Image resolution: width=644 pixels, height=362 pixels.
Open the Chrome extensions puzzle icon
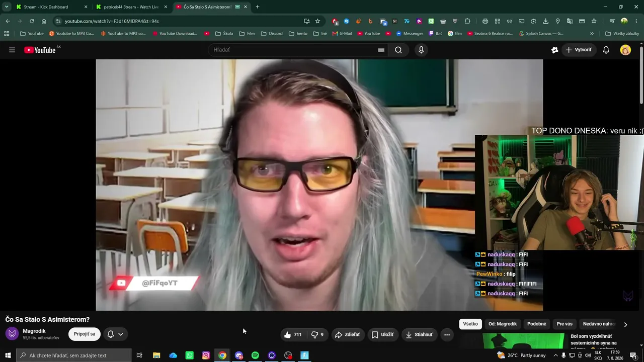tap(467, 21)
